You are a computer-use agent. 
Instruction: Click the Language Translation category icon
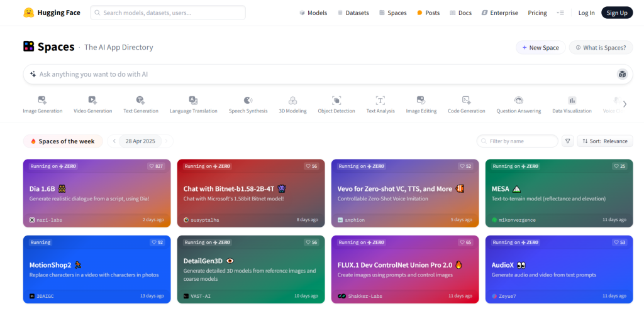194,100
